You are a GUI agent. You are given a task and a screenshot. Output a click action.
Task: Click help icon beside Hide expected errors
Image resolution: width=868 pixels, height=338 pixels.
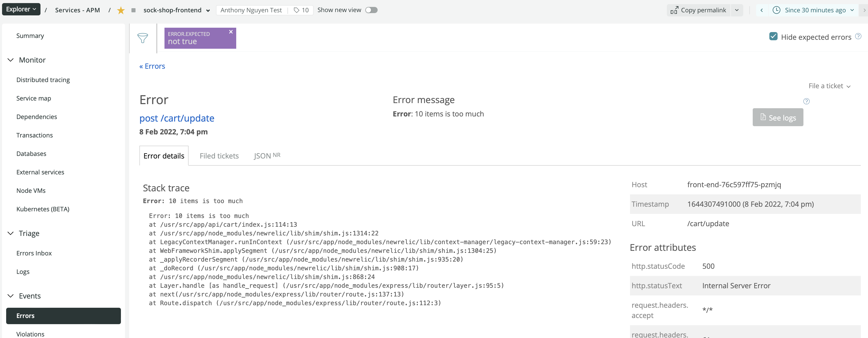(858, 36)
